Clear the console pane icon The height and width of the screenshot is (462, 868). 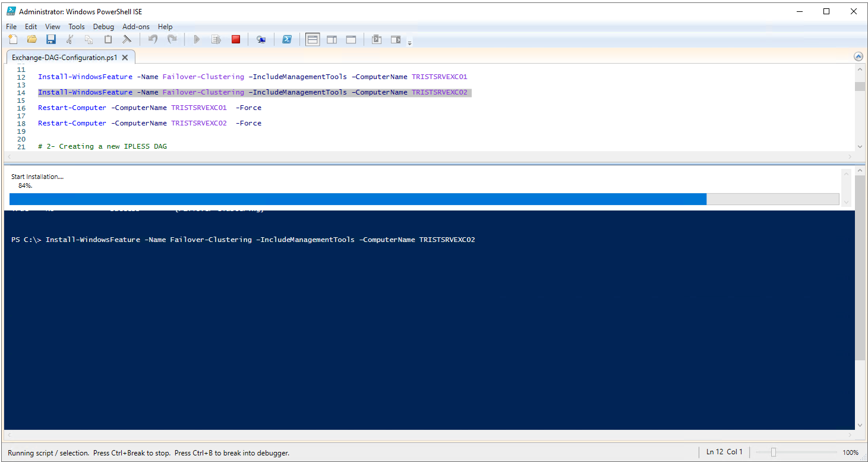click(127, 39)
